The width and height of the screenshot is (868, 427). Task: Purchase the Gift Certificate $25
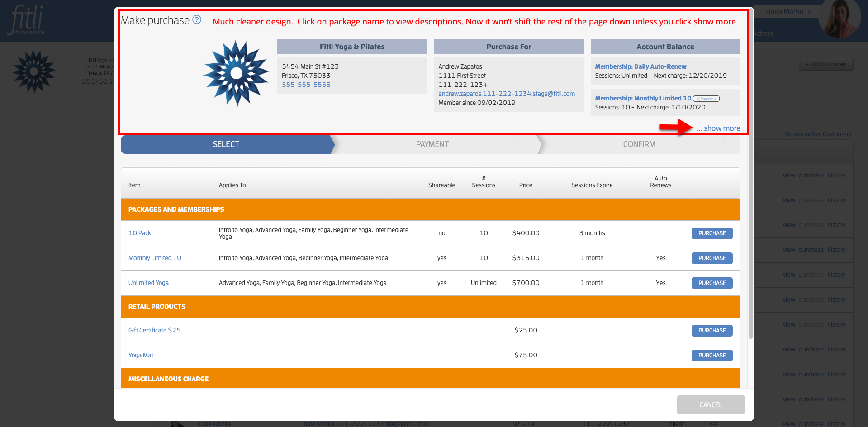[712, 331]
